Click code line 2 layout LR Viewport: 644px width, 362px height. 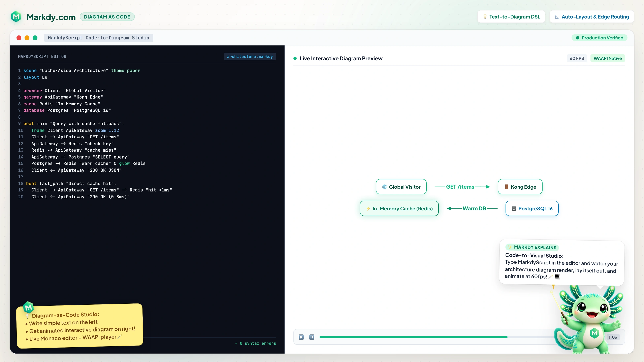(35, 77)
